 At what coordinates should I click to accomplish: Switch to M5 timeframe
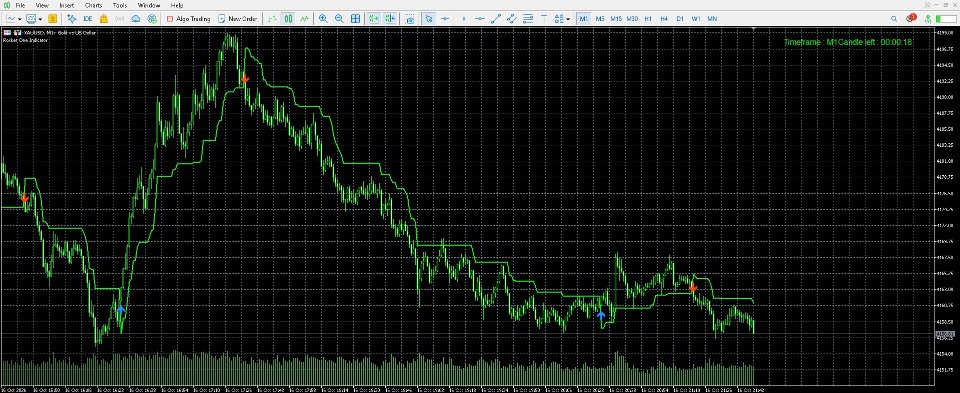click(600, 18)
